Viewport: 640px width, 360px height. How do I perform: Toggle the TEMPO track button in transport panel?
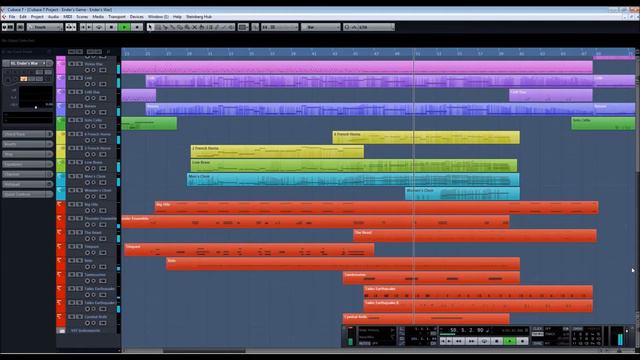point(538,334)
